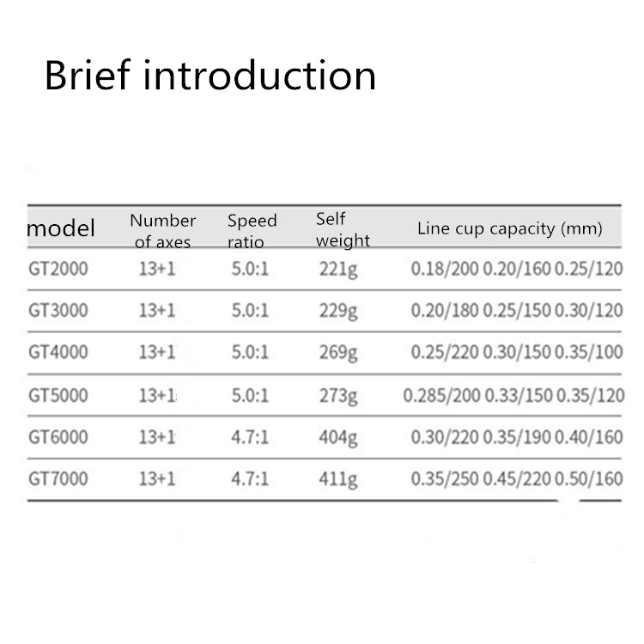Select the GT3000 model row label
The image size is (644, 644).
(58, 311)
